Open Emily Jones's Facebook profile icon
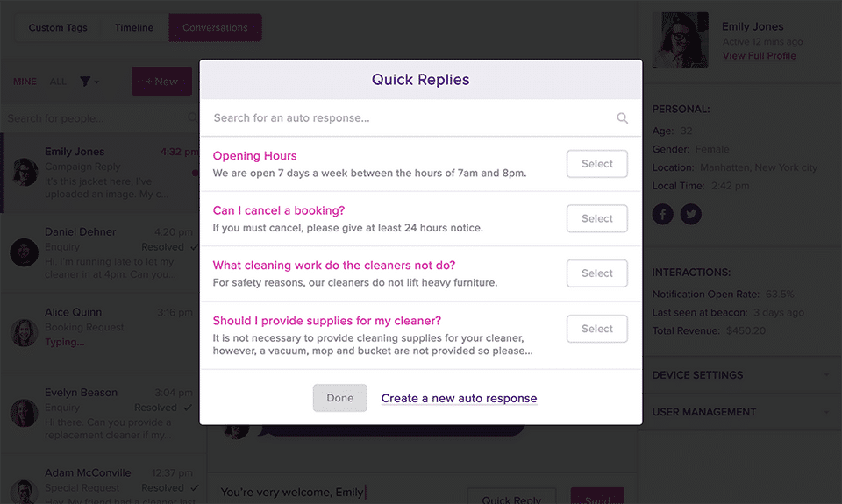The height and width of the screenshot is (504, 842). click(662, 214)
